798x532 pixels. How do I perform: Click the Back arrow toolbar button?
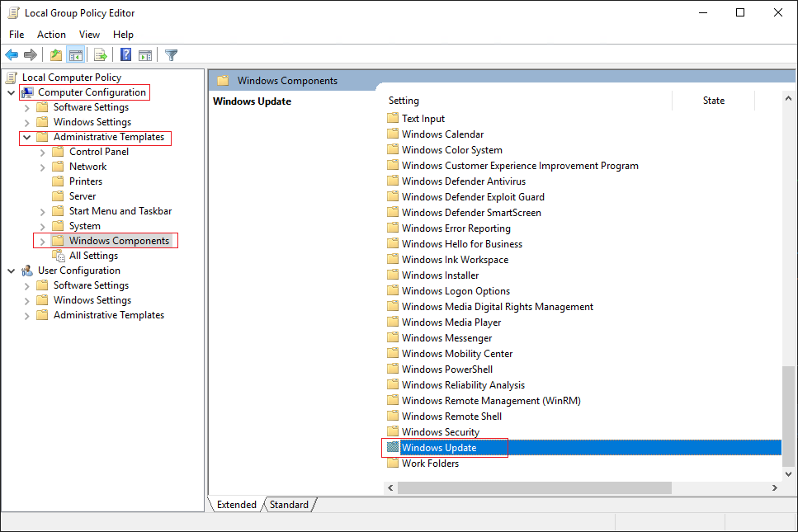click(x=12, y=55)
